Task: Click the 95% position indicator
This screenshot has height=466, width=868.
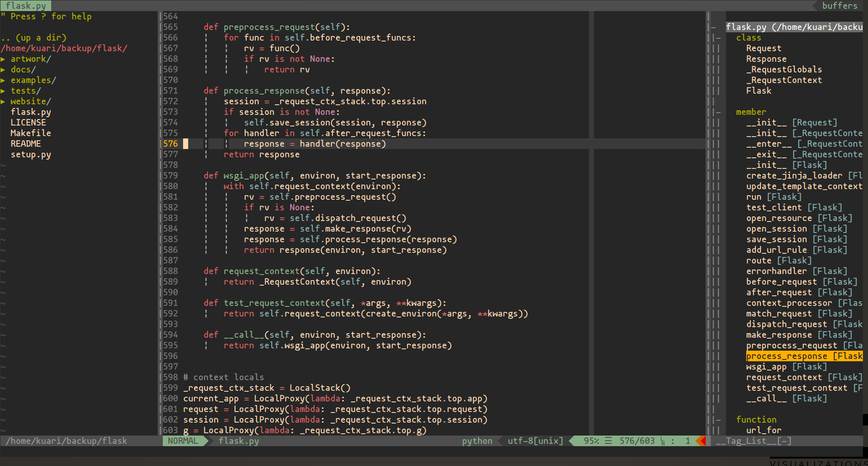Action: tap(591, 441)
